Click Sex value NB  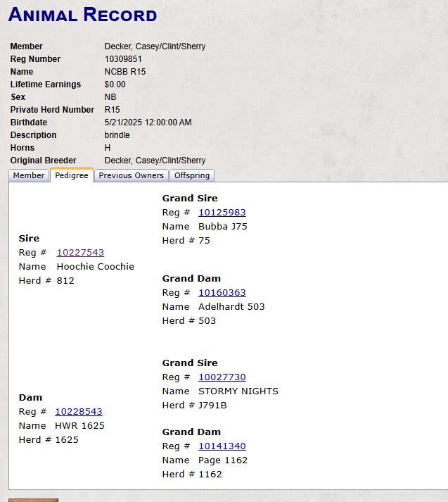tap(110, 97)
